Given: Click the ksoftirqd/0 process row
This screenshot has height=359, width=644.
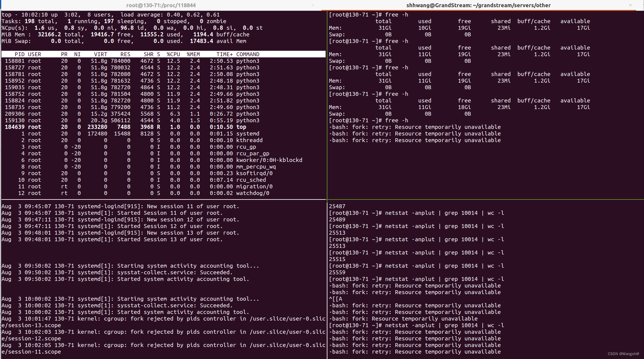Looking at the screenshot, I should point(163,173).
